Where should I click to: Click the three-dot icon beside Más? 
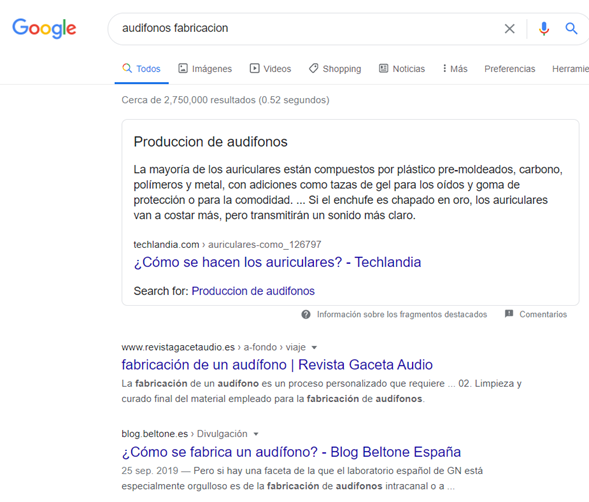[444, 68]
